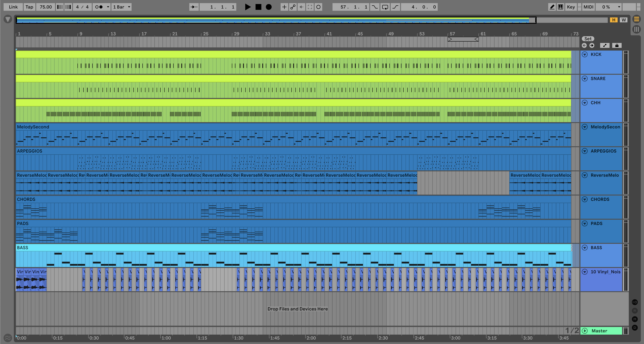Toggle the Lock Envelopes button

pyautogui.click(x=616, y=45)
